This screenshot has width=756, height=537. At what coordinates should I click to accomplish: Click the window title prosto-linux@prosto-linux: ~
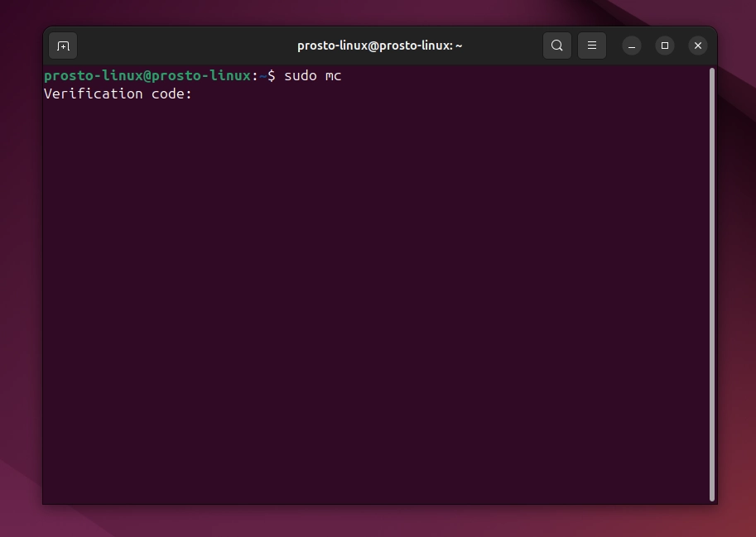(380, 46)
